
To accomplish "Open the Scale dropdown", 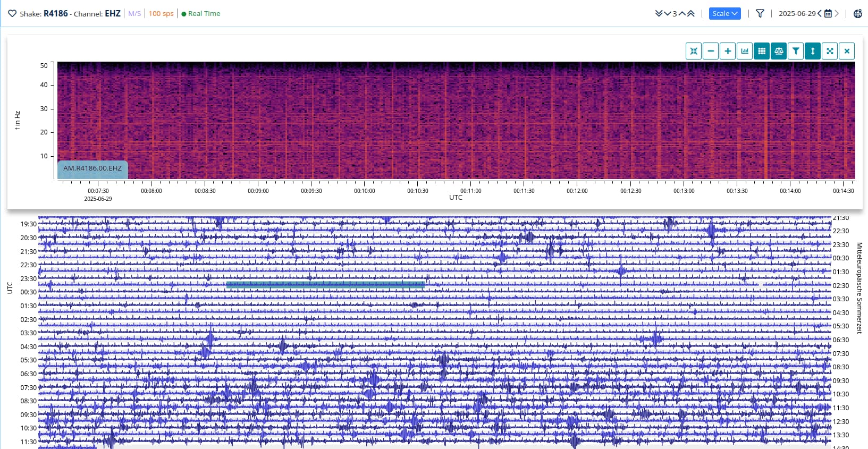I will click(725, 14).
